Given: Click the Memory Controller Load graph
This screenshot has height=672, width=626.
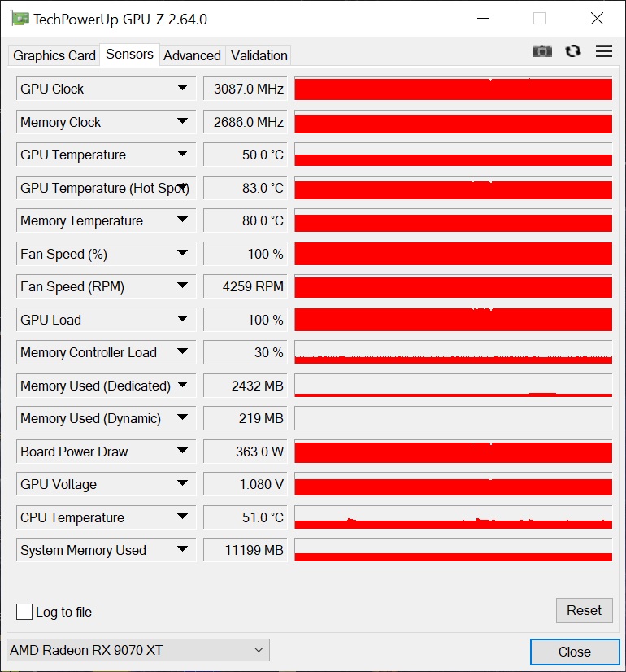Looking at the screenshot, I should click(453, 352).
